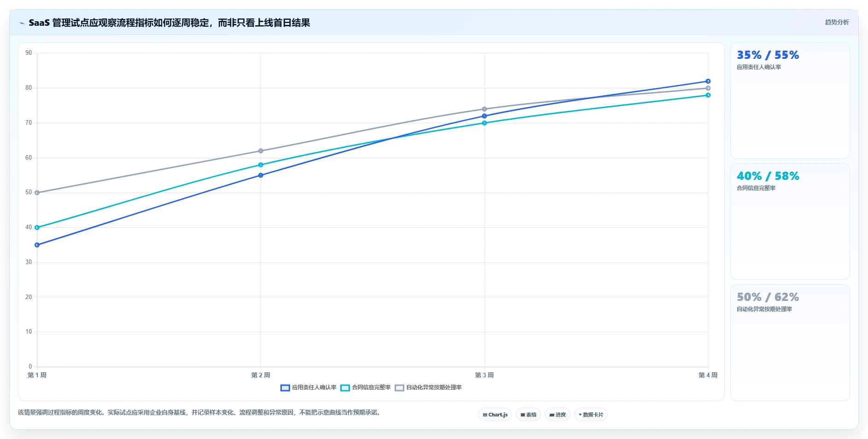Viewport: 868px width, 439px height.
Task: Select the teal 合同信息完整率 point at 第 1 周
Action: pos(37,227)
